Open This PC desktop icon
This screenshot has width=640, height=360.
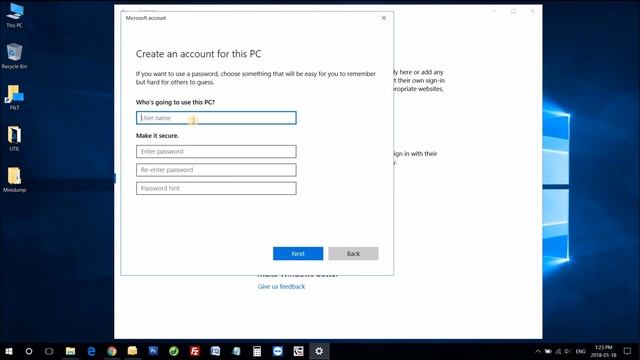pyautogui.click(x=15, y=16)
